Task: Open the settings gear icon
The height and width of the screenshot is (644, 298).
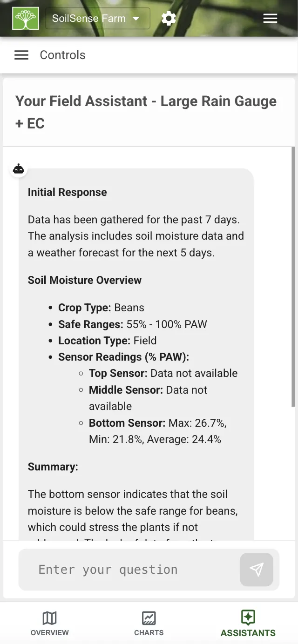Action: pos(169,18)
